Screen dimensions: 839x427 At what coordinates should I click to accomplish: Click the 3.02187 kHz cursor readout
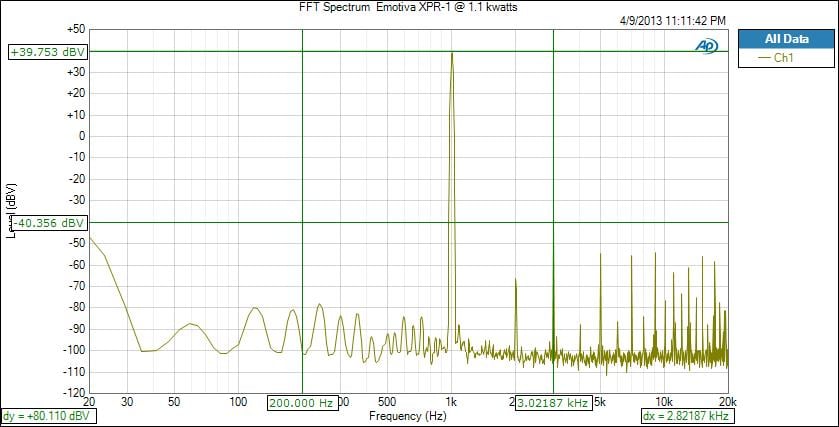[x=553, y=403]
